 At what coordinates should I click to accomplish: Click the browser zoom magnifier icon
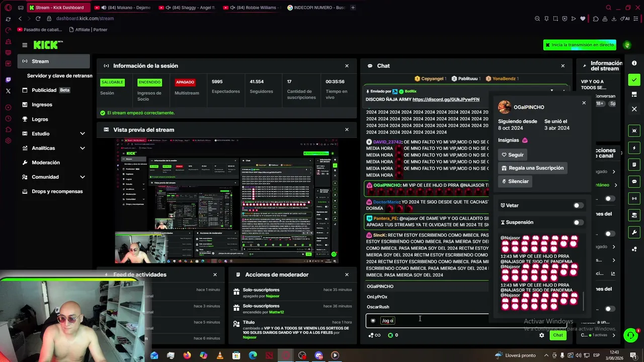[x=537, y=19]
